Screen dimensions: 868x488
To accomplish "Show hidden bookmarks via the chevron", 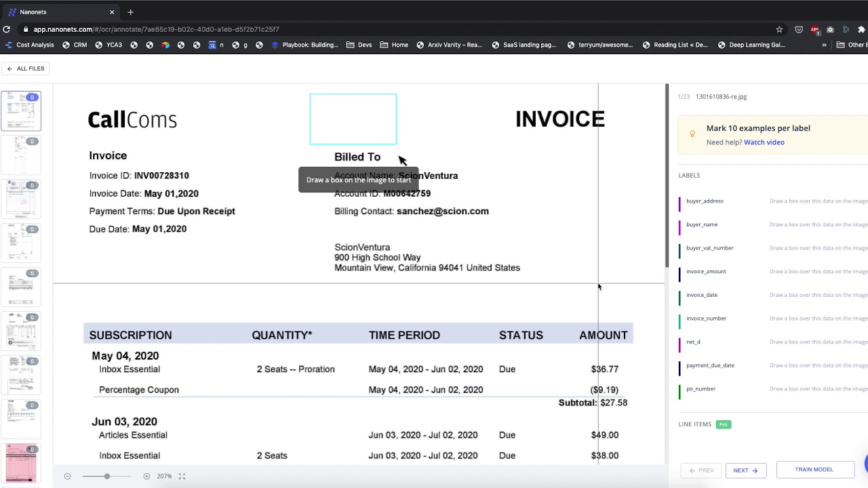I will pos(824,45).
